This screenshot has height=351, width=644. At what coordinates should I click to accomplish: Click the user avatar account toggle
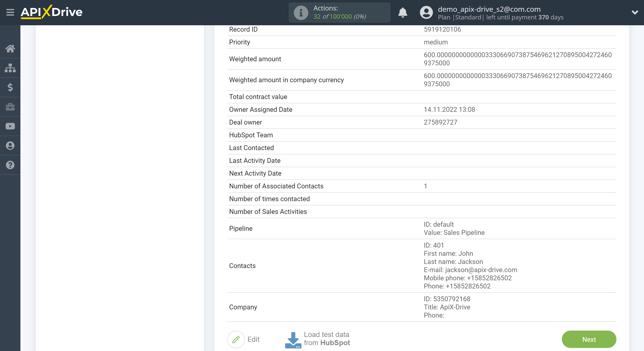pyautogui.click(x=425, y=12)
